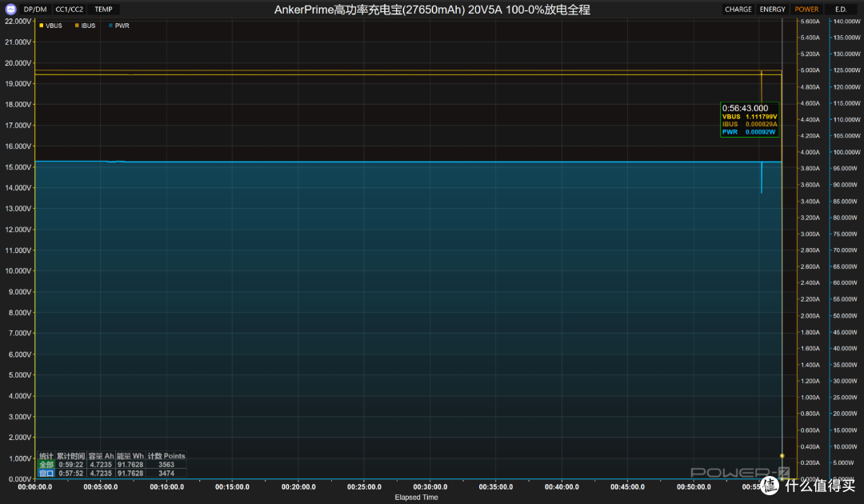Click the 0:59:22 total time cell
This screenshot has height=504, width=864.
[71, 464]
